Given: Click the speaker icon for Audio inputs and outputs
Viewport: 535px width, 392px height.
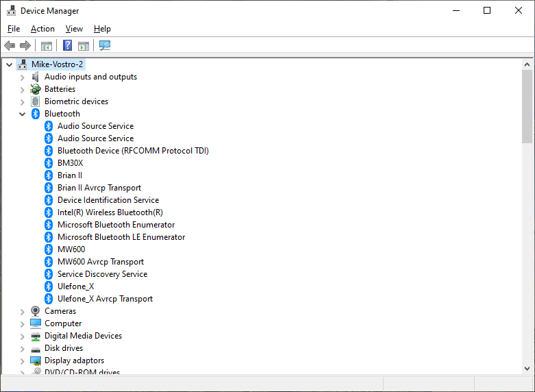Looking at the screenshot, I should pyautogui.click(x=35, y=77).
